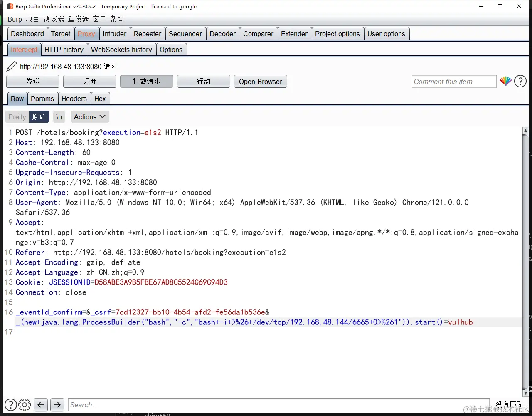This screenshot has height=416, width=532.
Task: Open the Comparer tab
Action: point(259,34)
